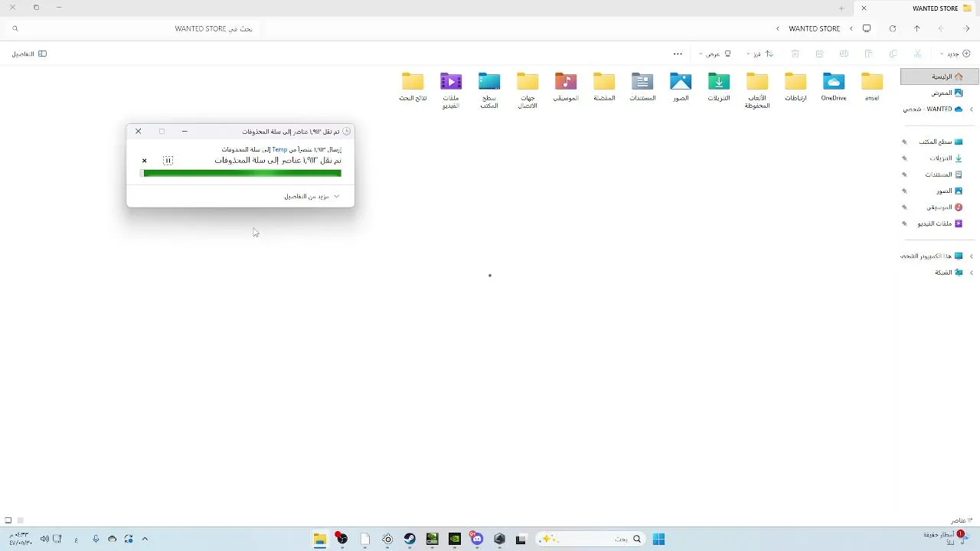Expand الشبكة (Network) sidebar node
Viewport: 980px width, 551px height.
tap(972, 272)
